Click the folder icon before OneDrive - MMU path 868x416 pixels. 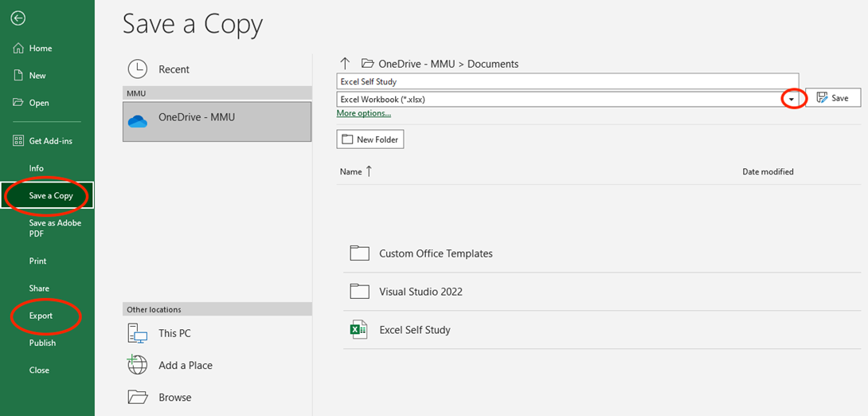point(367,64)
